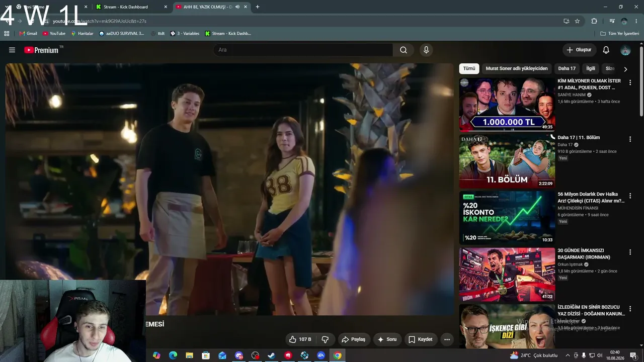Open Microsoft Edge from the taskbar
The height and width of the screenshot is (362, 644).
(x=173, y=355)
